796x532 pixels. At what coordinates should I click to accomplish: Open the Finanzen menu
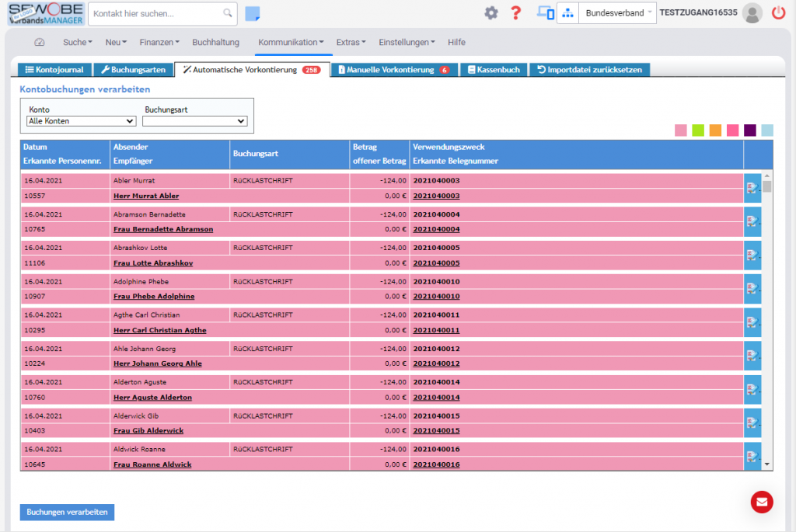pyautogui.click(x=159, y=43)
